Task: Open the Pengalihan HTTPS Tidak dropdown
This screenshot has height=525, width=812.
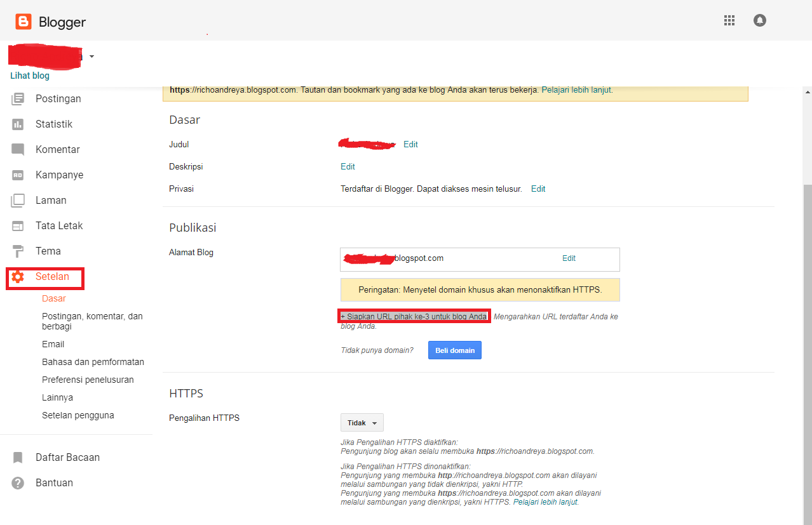Action: pos(362,423)
